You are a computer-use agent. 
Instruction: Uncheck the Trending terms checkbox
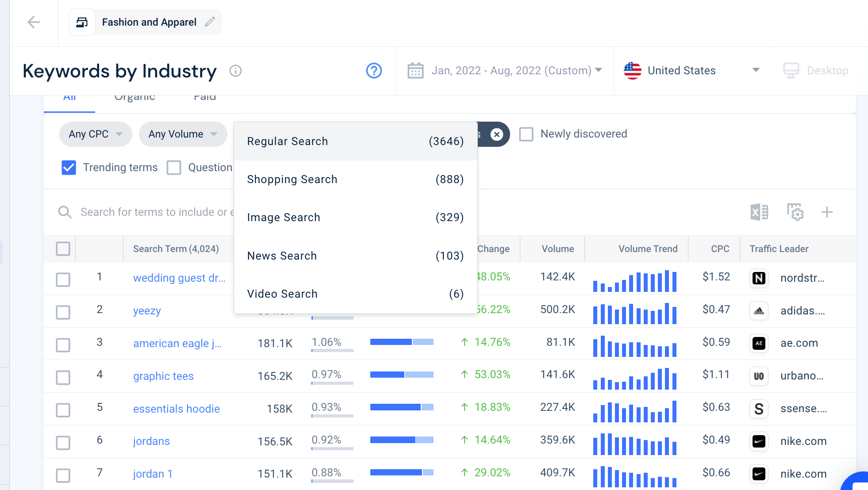pos(69,168)
